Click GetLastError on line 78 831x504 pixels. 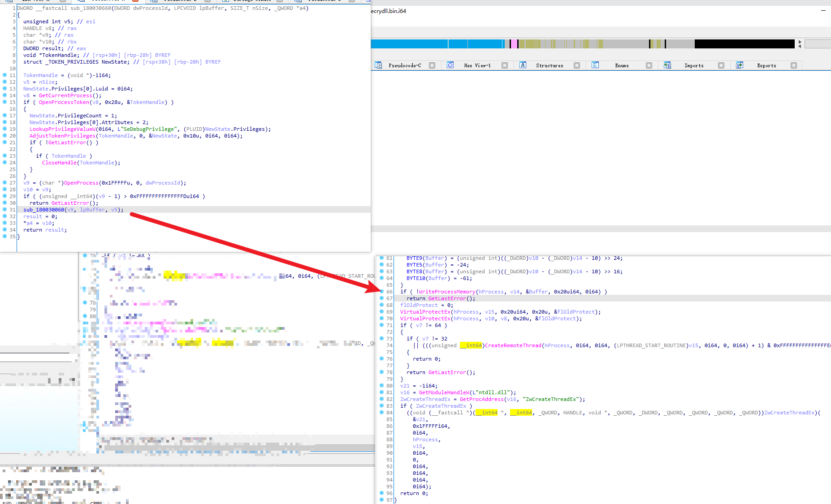click(x=447, y=372)
